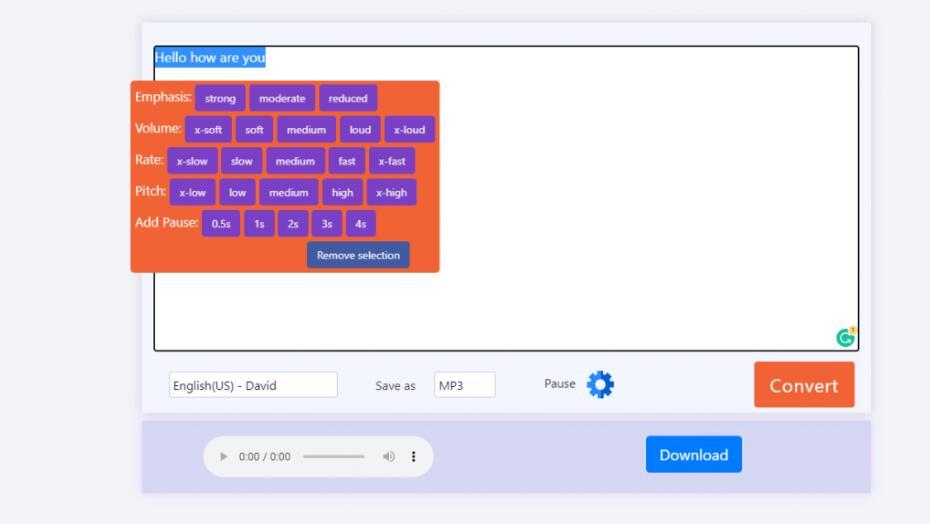Open the audio player's more options menu
Viewport: 930px width, 524px height.
click(413, 456)
